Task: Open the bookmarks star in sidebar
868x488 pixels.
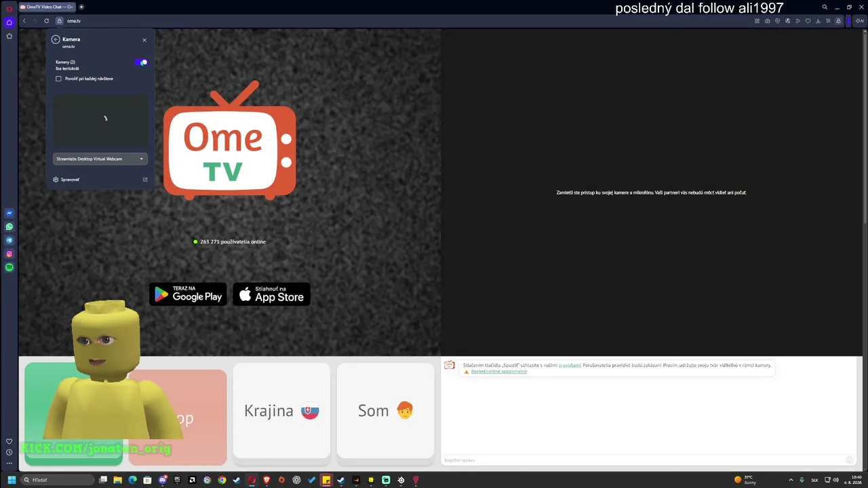Action: pyautogui.click(x=9, y=36)
